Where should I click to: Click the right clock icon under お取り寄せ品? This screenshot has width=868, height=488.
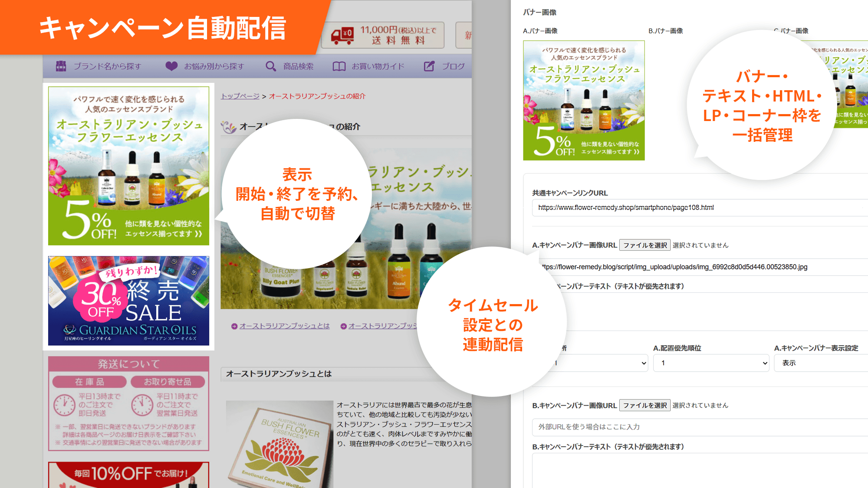coord(142,405)
